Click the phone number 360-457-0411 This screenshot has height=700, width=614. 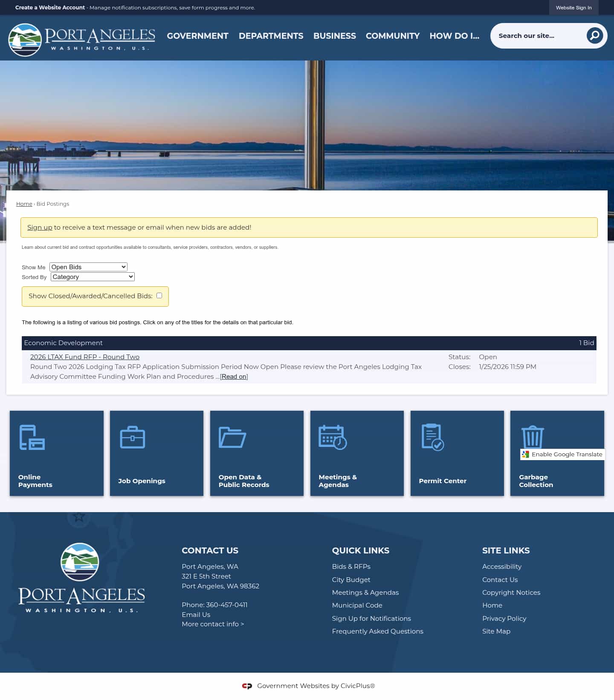226,605
